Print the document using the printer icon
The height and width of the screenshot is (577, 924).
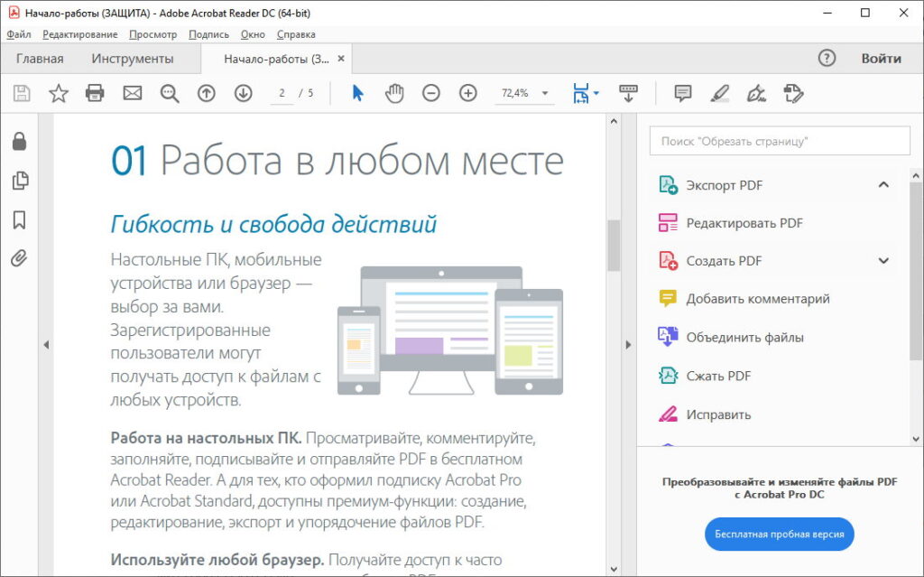[x=95, y=93]
